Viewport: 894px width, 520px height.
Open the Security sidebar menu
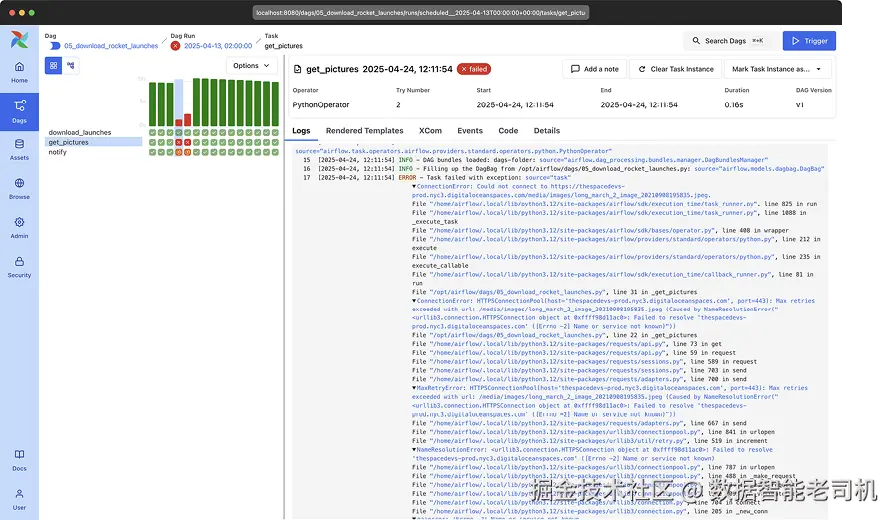[19, 267]
